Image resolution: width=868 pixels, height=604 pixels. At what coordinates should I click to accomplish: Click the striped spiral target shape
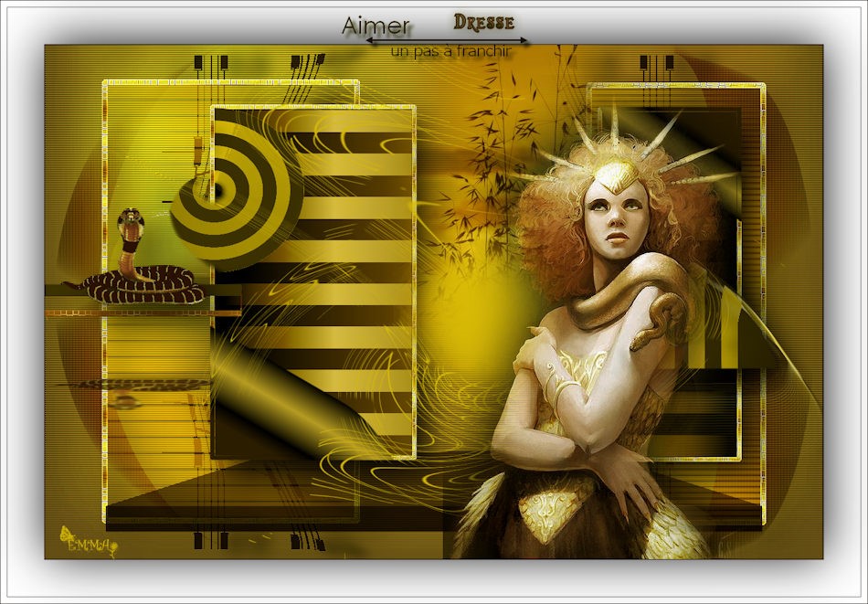tap(236, 192)
